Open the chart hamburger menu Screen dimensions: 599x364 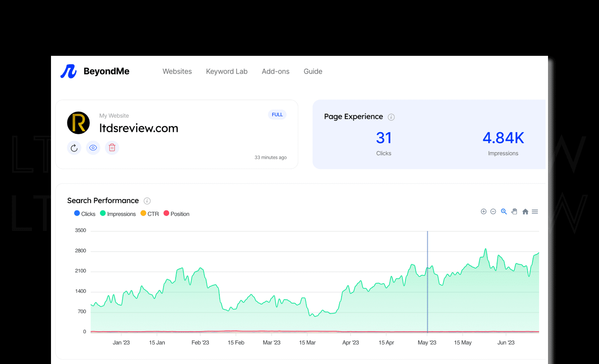[x=535, y=211]
